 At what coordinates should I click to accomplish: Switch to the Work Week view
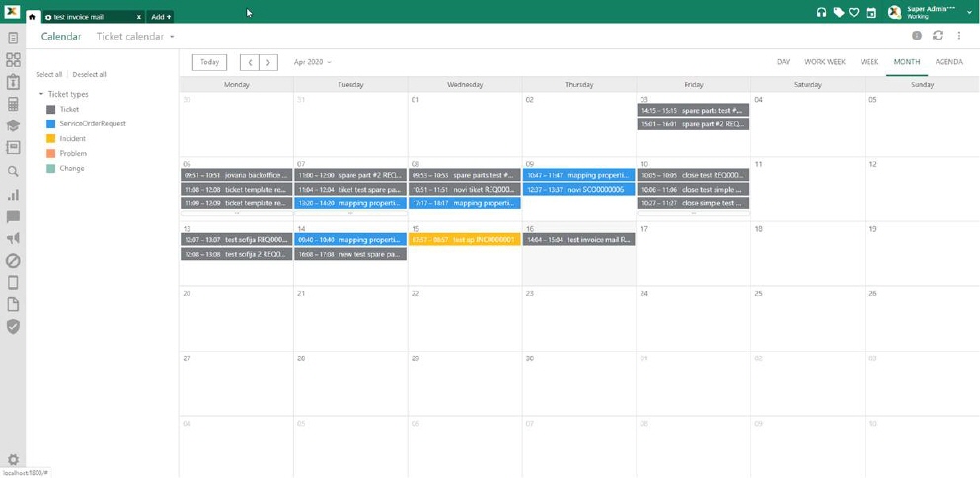tap(824, 62)
